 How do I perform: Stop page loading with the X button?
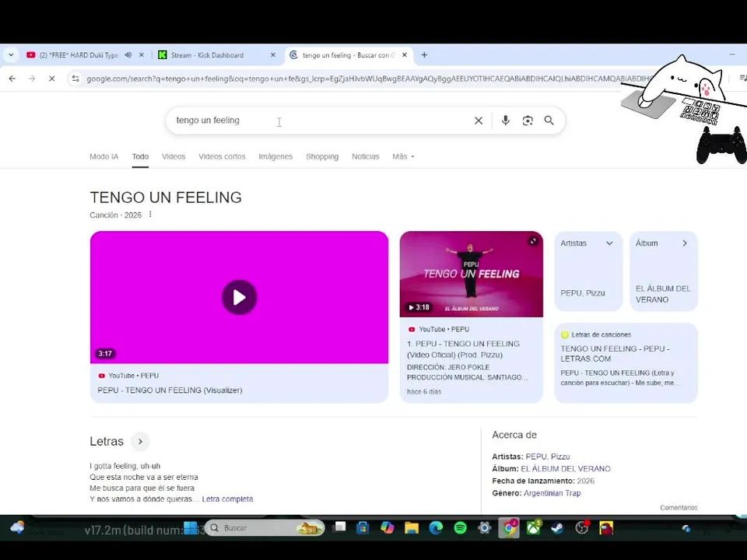[x=52, y=79]
